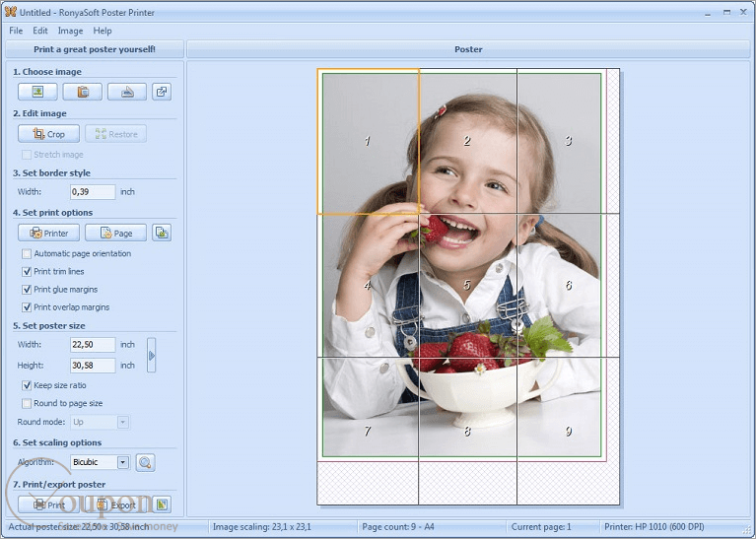The image size is (756, 539).
Task: Open image from file icon button
Action: click(x=37, y=92)
